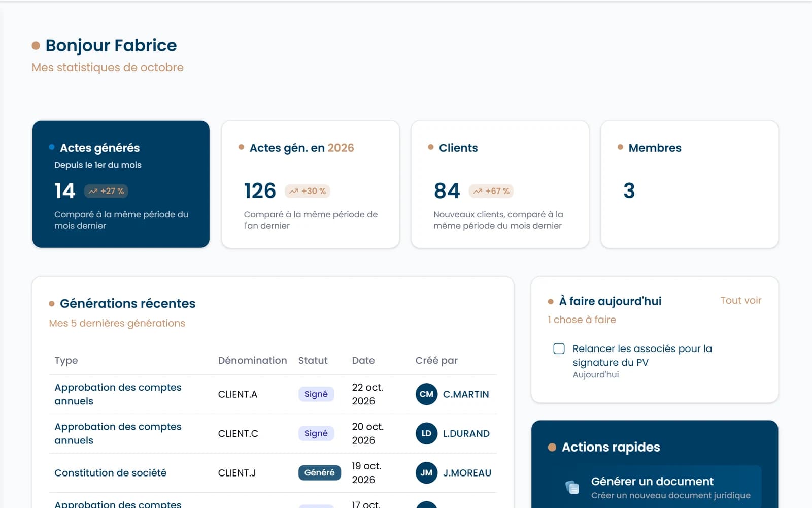Click the CLIENT.A denomination cell
Screen dimensions: 812x508
tap(238, 394)
